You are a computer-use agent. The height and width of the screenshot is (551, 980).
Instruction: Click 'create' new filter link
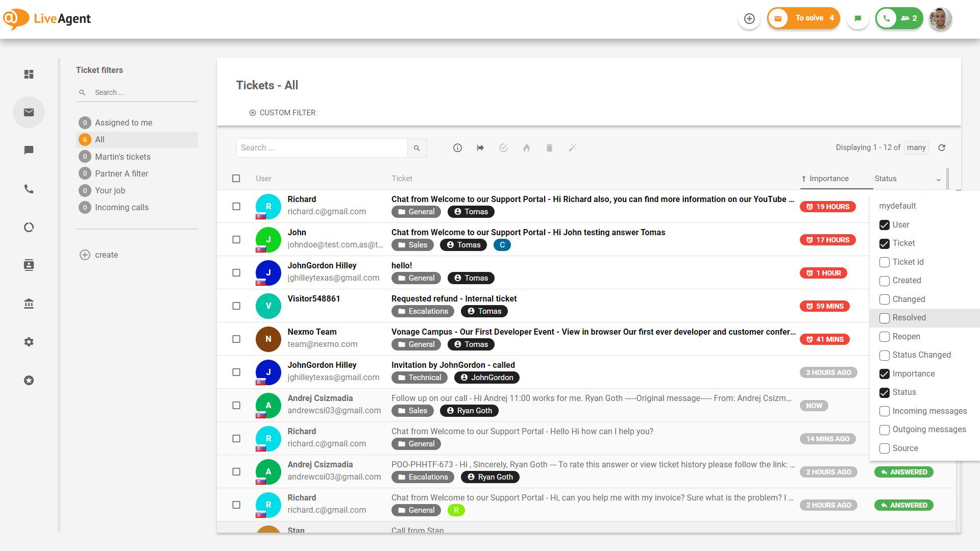coord(106,255)
